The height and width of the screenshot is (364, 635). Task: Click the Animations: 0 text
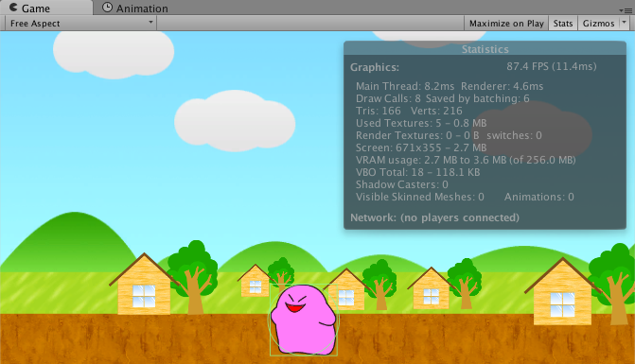click(539, 197)
